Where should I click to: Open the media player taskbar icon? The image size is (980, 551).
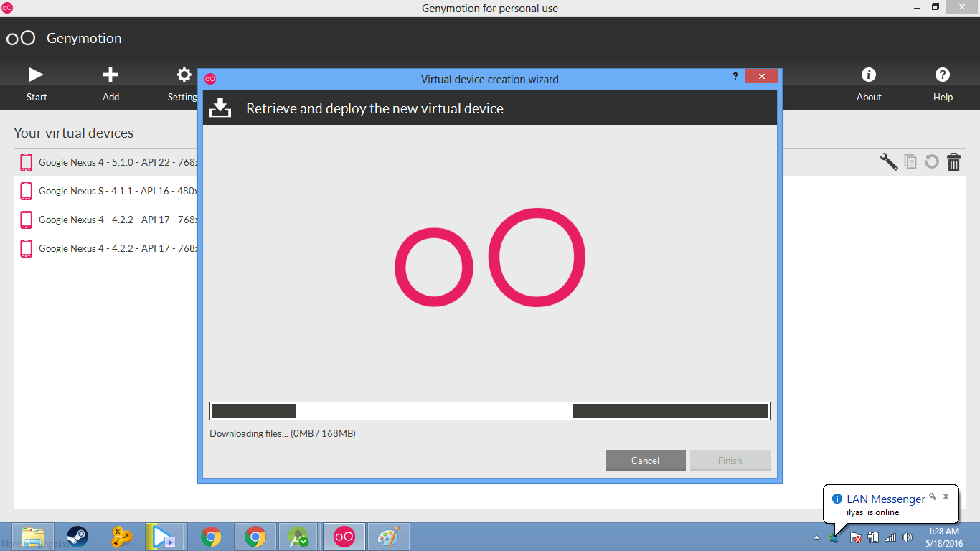(165, 537)
